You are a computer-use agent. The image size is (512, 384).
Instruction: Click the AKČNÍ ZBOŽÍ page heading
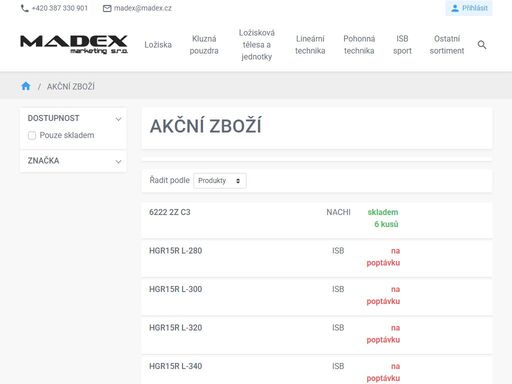206,126
